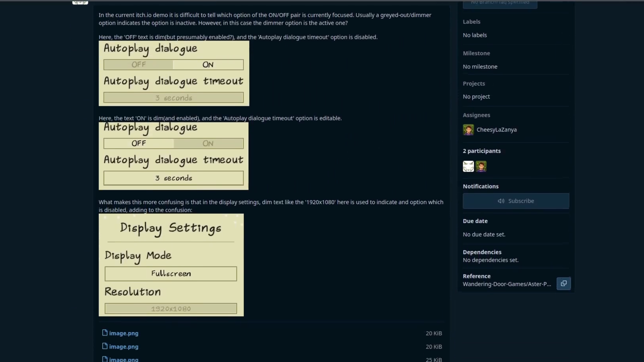Click the Milestone sidebar heading
The image size is (644, 362).
click(476, 53)
